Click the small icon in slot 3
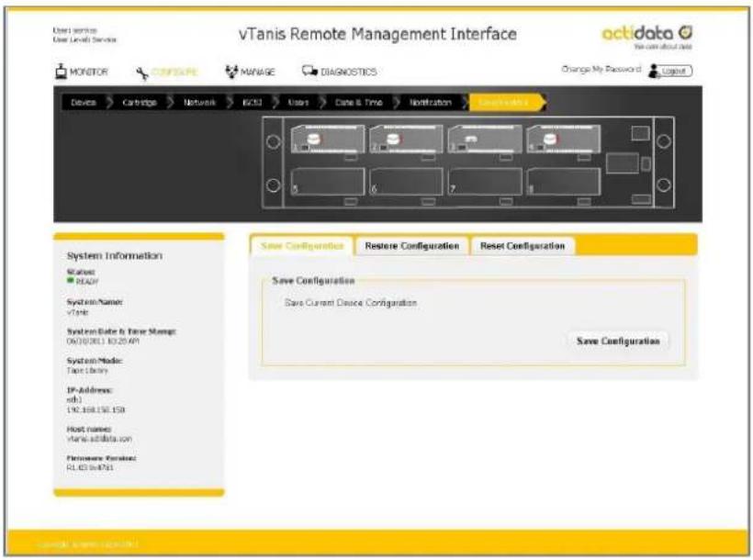The height and width of the screenshot is (560, 753). (471, 140)
